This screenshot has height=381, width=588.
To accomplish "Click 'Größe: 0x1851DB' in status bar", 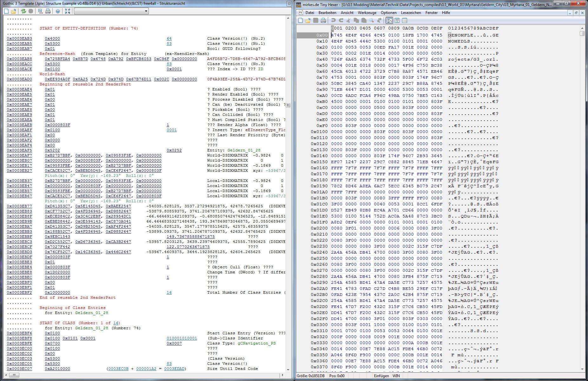I will tap(311, 376).
